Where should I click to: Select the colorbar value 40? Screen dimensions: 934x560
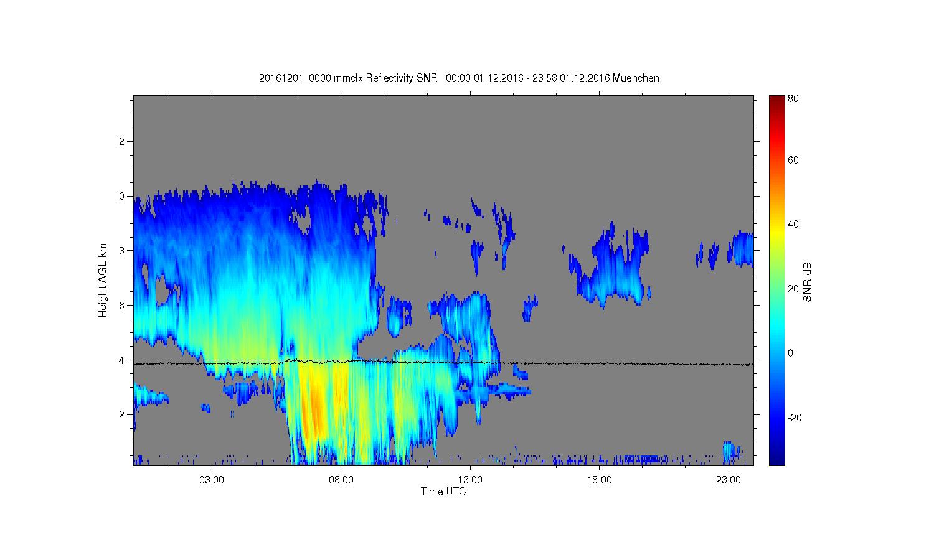click(793, 225)
